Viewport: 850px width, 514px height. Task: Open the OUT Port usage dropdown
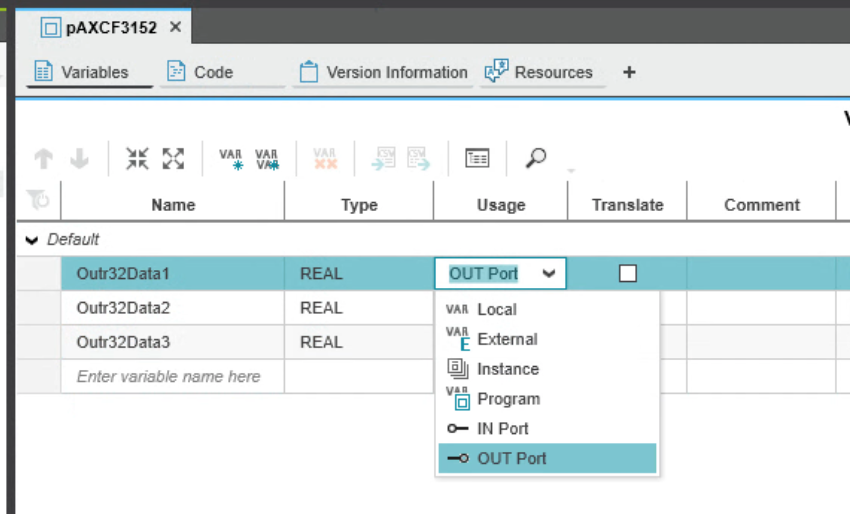tap(549, 273)
